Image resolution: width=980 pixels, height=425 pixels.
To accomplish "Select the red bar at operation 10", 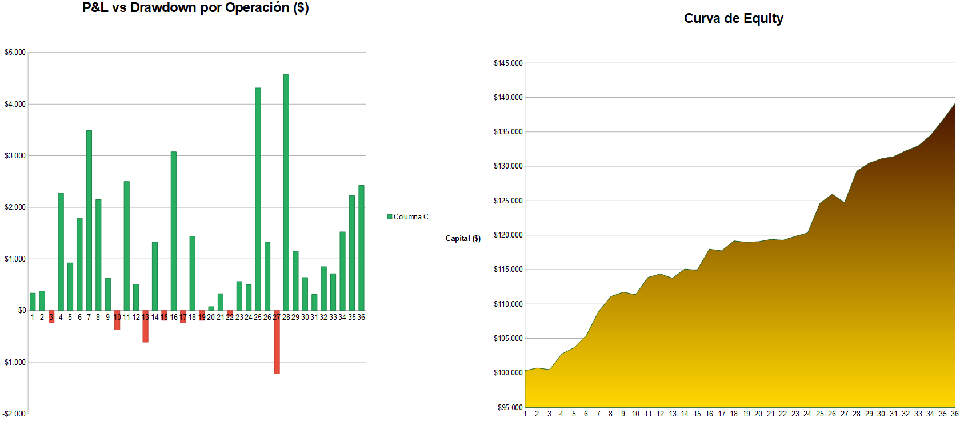I will 117,322.
